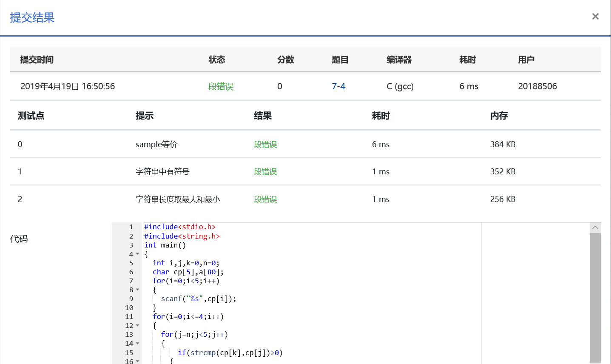Click the 结果 column header
The image size is (611, 364).
pos(263,116)
